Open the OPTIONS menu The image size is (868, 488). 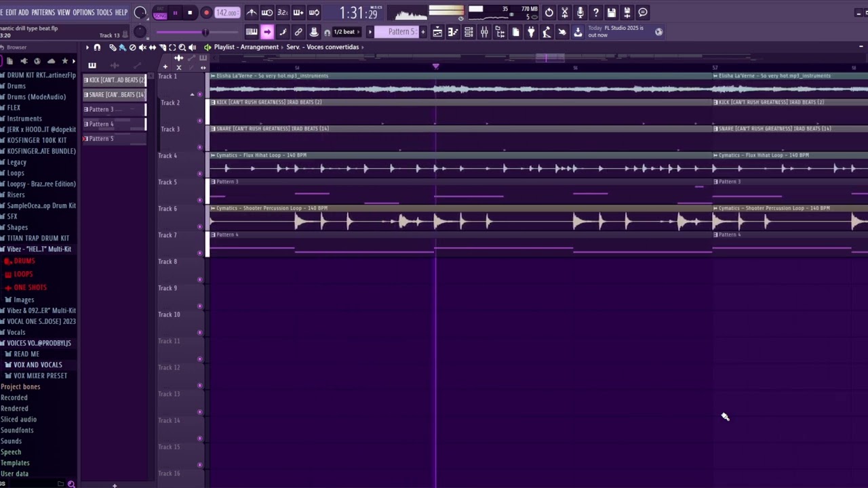[83, 12]
